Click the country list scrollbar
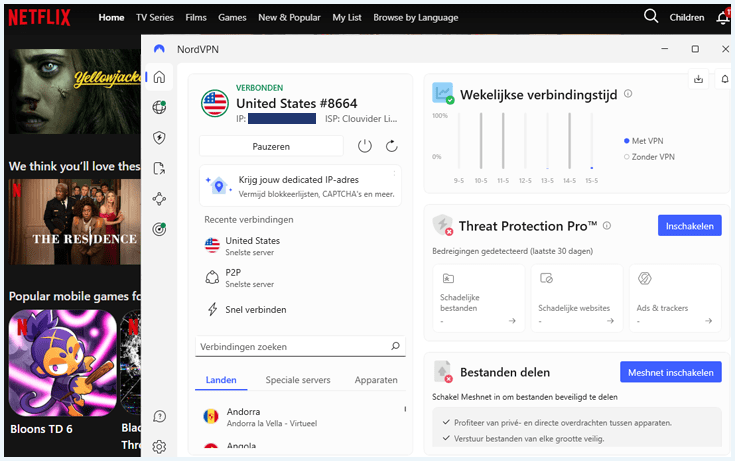The image size is (735, 461). click(x=405, y=409)
